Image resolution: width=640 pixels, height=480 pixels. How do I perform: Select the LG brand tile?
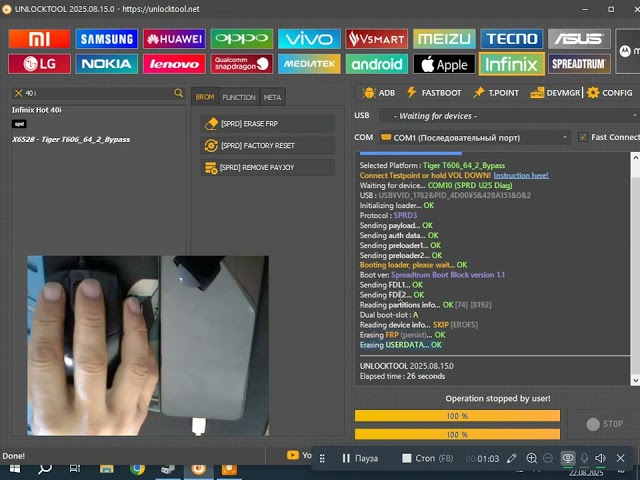[39, 64]
